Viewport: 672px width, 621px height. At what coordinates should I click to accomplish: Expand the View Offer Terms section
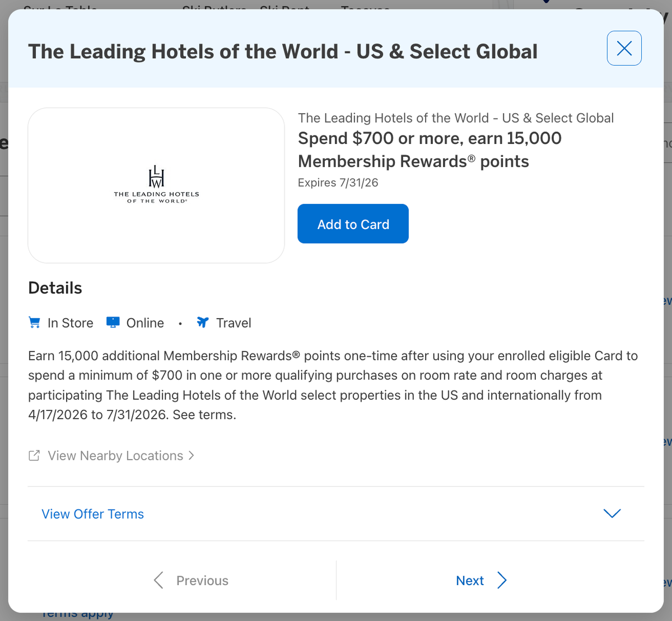[92, 513]
